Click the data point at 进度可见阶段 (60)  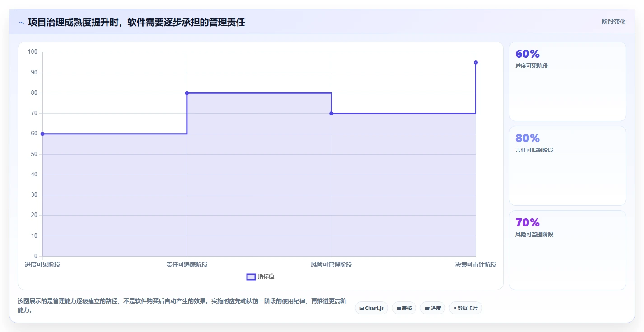(42, 134)
